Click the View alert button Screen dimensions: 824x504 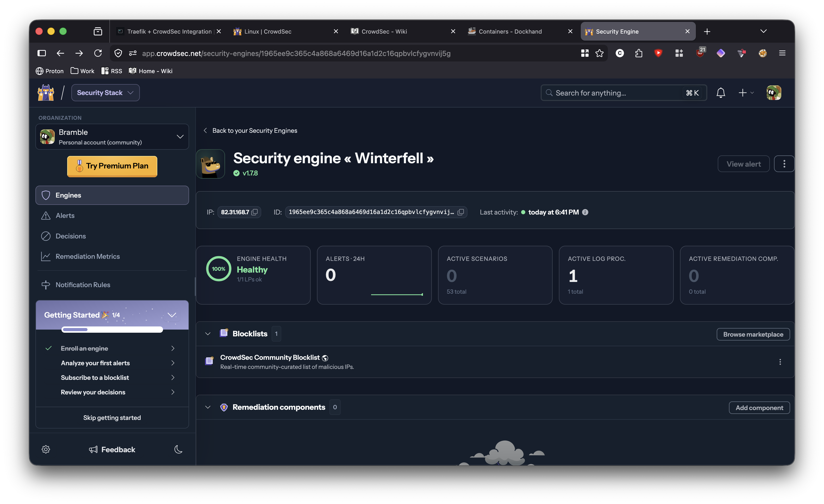tap(744, 164)
